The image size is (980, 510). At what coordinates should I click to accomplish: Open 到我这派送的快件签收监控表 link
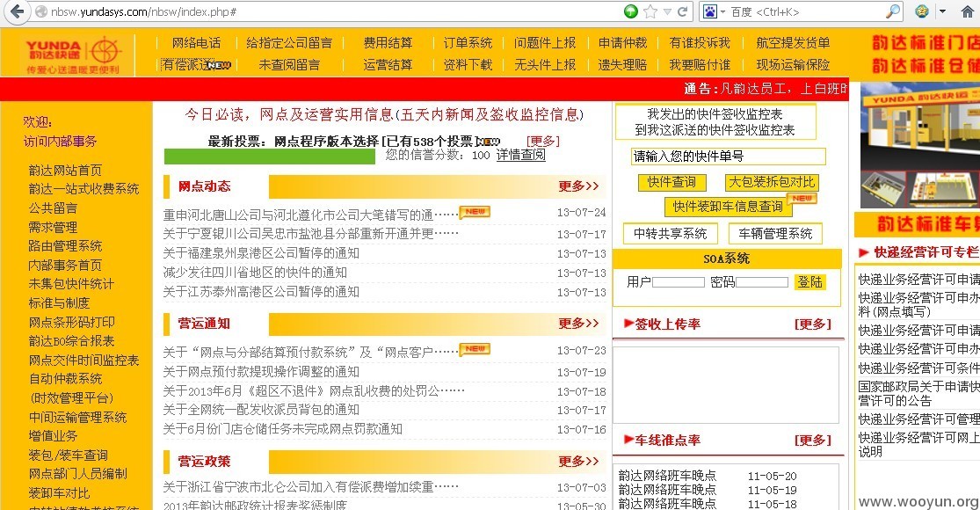(x=715, y=130)
